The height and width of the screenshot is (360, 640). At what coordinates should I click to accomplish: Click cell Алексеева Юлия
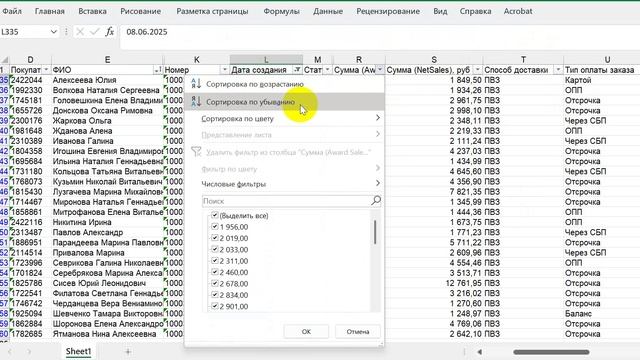pos(107,80)
